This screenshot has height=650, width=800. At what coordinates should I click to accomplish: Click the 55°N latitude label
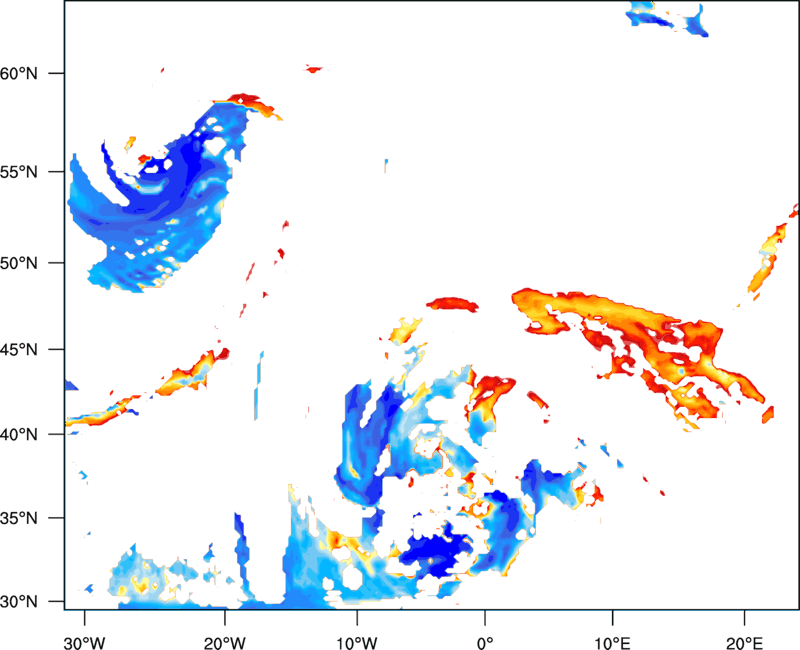coord(19,172)
